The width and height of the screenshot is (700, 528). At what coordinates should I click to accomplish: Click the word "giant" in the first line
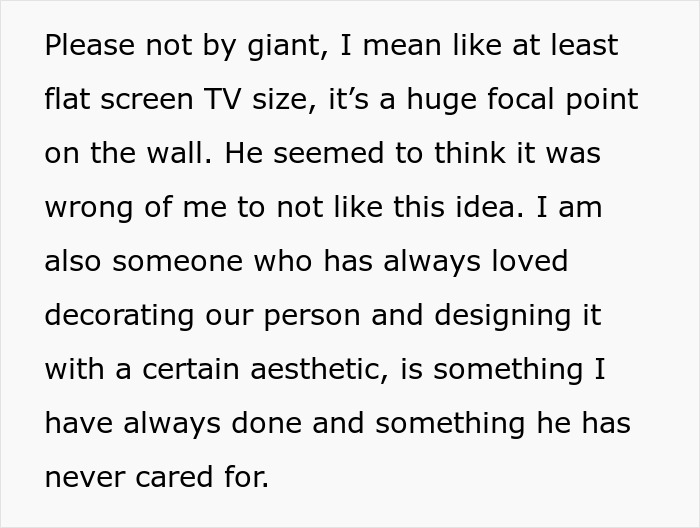pos(288,48)
